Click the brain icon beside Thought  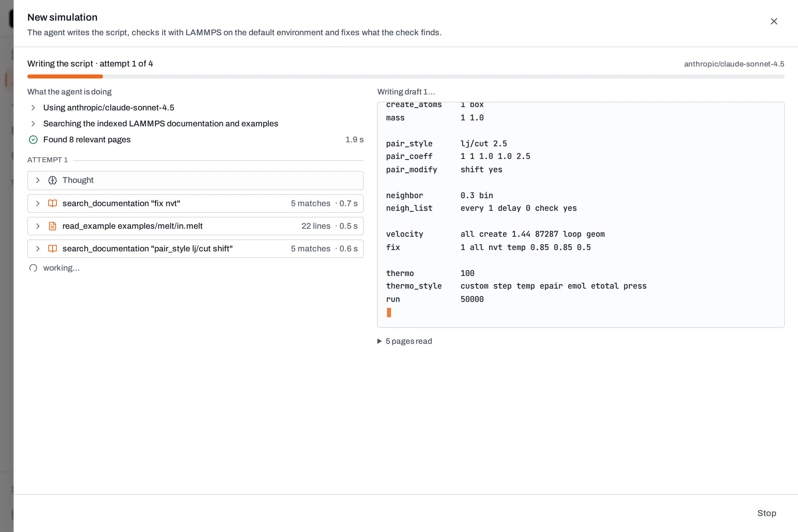pyautogui.click(x=52, y=180)
